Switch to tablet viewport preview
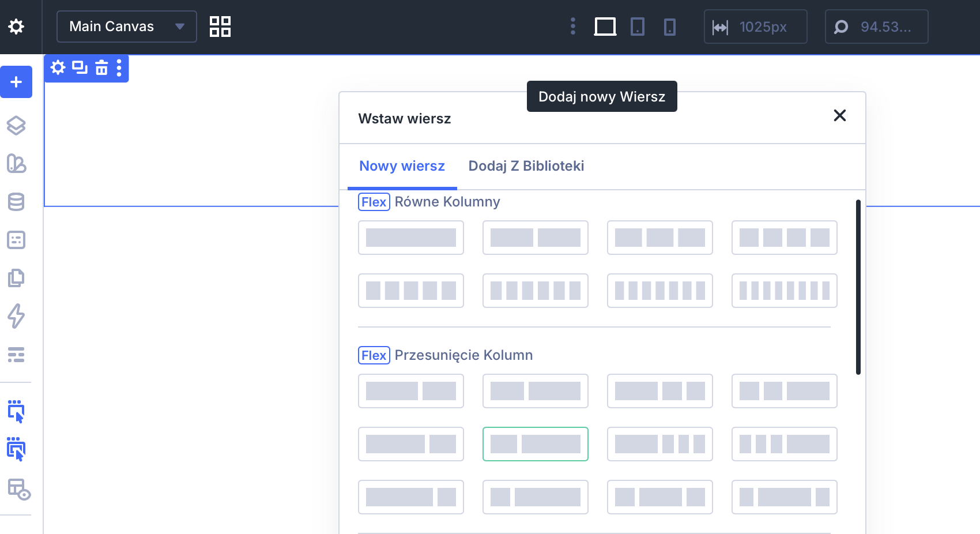The image size is (980, 534). coord(637,27)
